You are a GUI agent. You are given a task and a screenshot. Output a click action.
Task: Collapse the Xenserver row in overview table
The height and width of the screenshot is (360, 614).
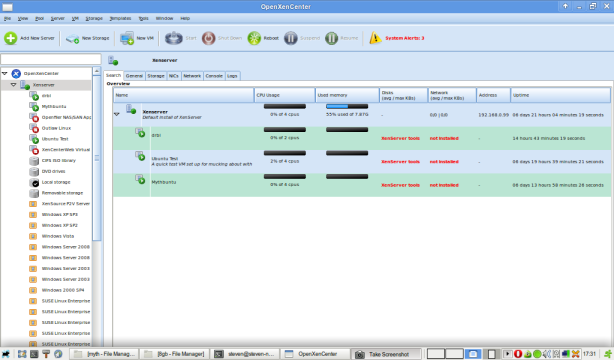click(116, 114)
